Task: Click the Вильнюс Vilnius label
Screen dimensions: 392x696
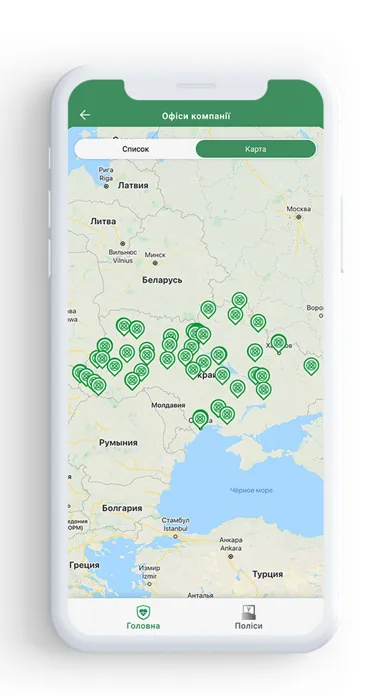Action: (123, 256)
